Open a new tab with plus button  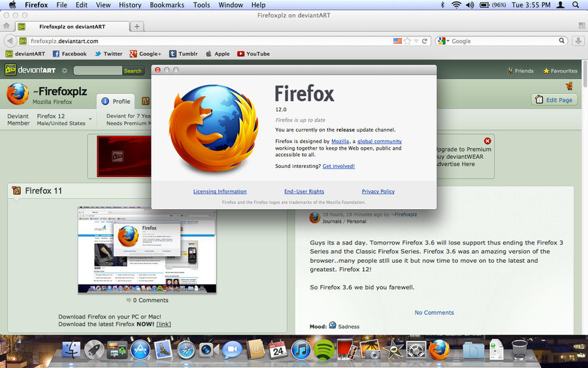click(137, 26)
